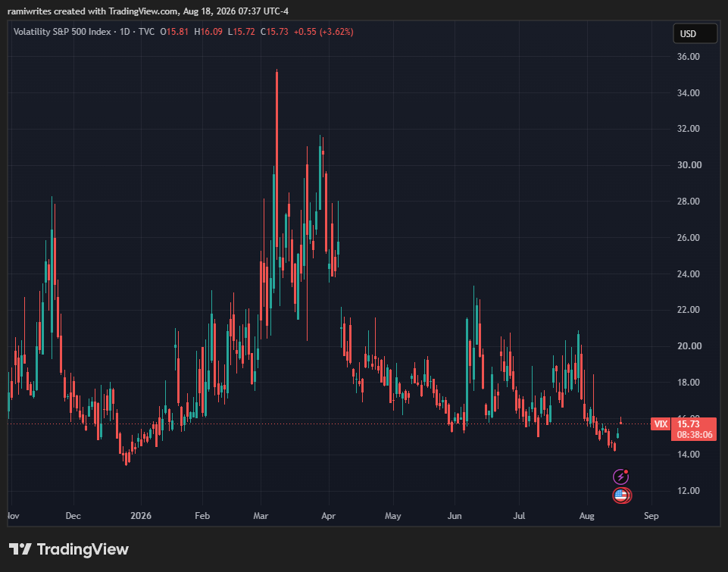Click the May label on time axis
This screenshot has height=572, width=728.
(x=392, y=516)
